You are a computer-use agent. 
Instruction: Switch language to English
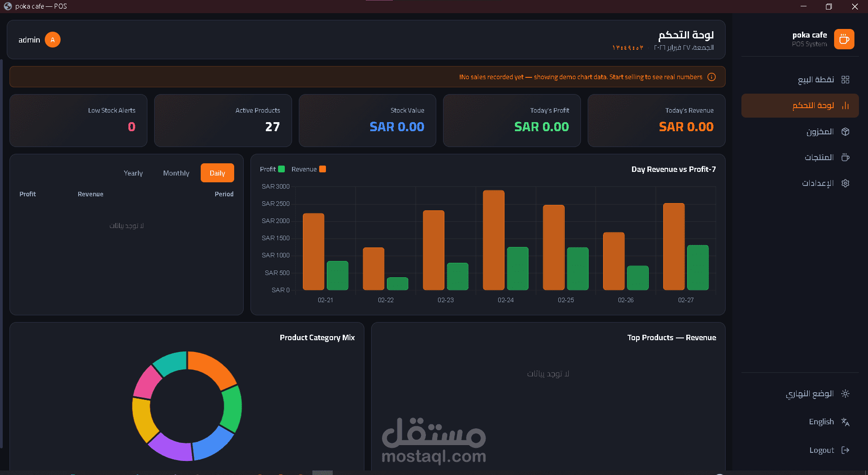[x=800, y=422]
